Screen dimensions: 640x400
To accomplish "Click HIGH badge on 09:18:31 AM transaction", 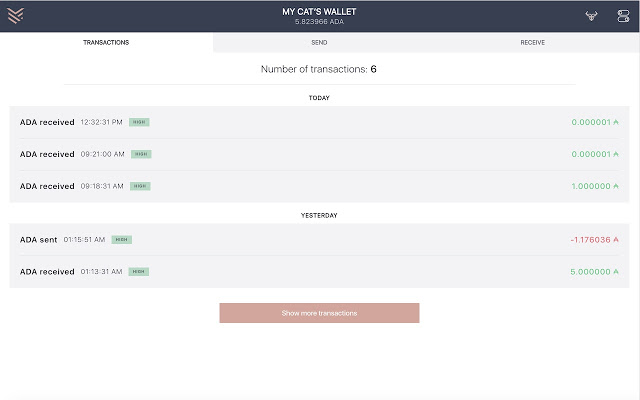I will click(x=140, y=186).
